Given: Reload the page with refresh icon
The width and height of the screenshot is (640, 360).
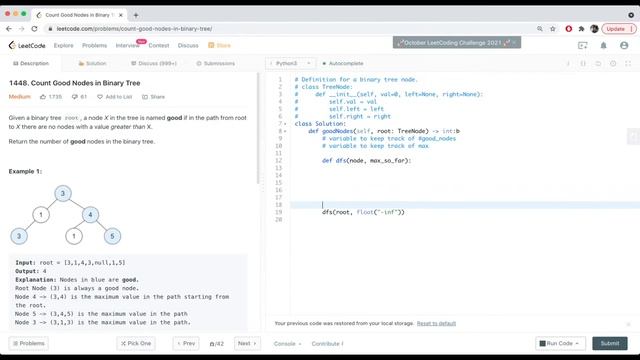Looking at the screenshot, I should pyautogui.click(x=34, y=29).
